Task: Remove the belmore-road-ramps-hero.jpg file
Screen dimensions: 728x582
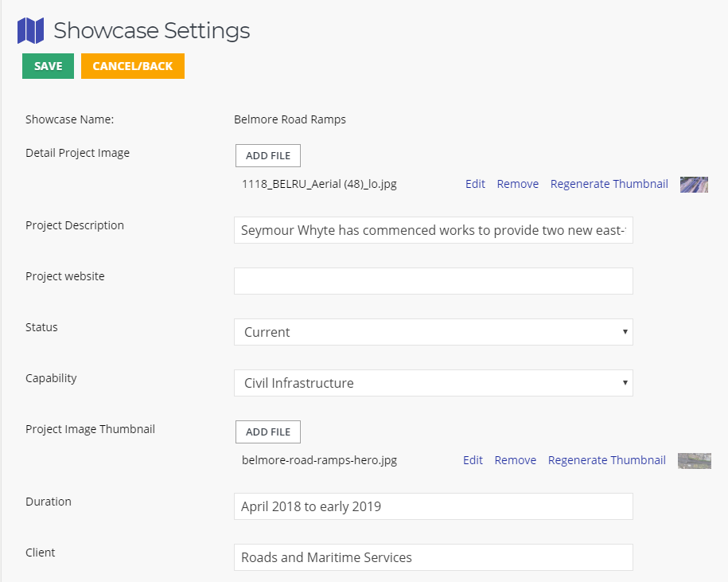Action: point(516,460)
